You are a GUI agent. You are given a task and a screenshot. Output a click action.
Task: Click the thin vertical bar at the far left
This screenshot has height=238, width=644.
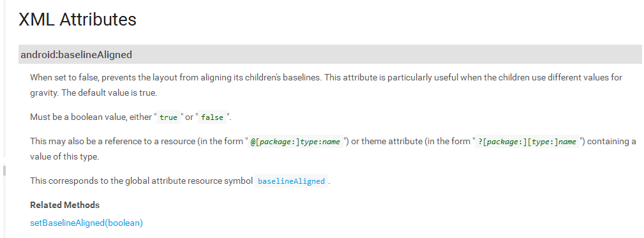(x=3, y=78)
